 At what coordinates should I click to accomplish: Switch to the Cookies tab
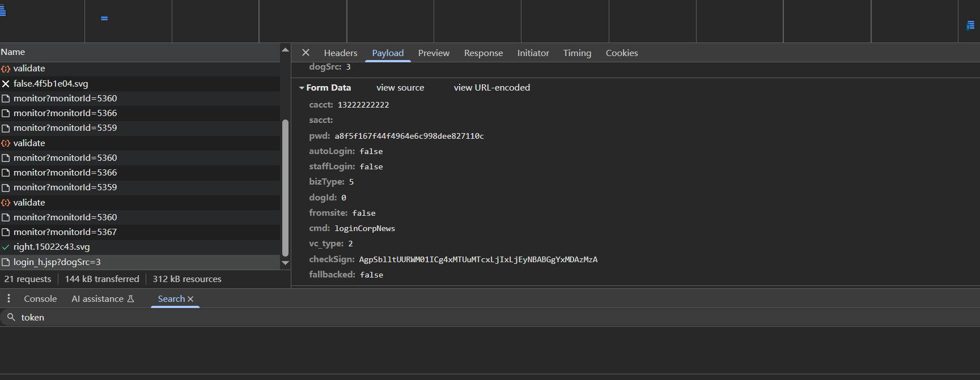click(621, 53)
